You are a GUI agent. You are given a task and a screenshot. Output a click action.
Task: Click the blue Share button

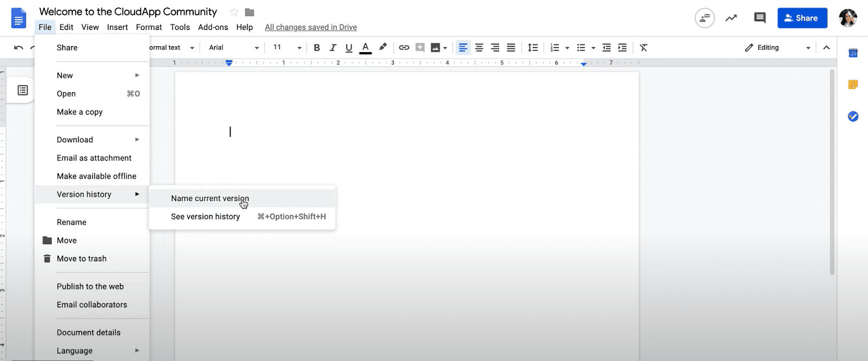point(802,18)
